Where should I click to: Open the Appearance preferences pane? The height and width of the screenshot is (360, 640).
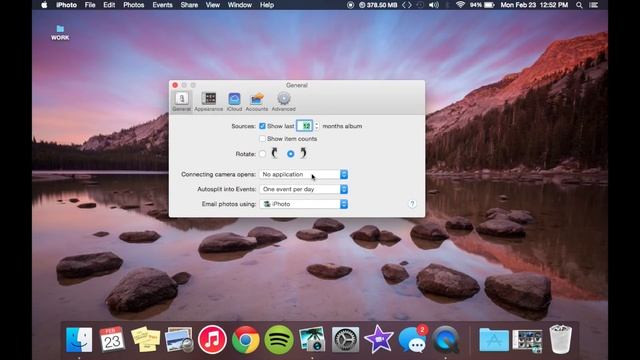(x=209, y=102)
